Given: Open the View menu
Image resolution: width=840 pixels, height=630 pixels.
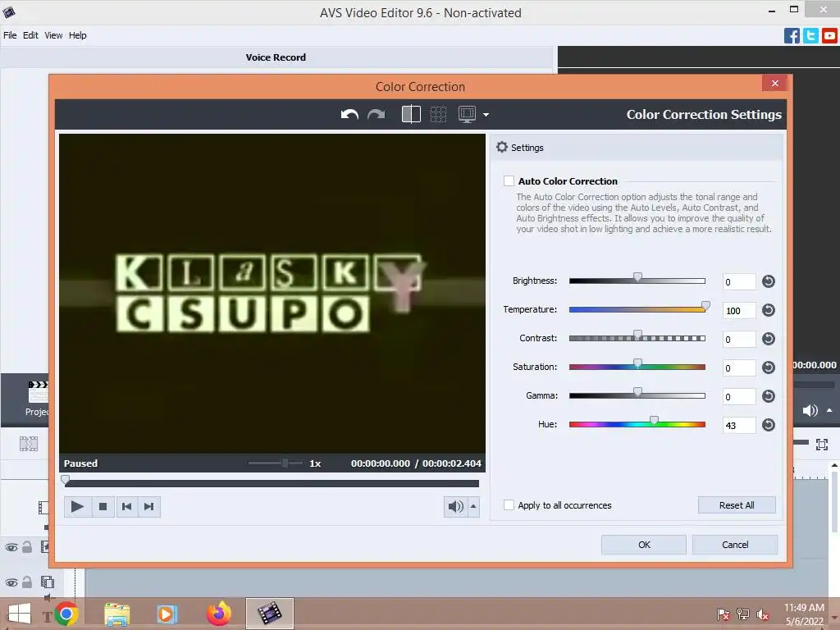Looking at the screenshot, I should tap(53, 35).
